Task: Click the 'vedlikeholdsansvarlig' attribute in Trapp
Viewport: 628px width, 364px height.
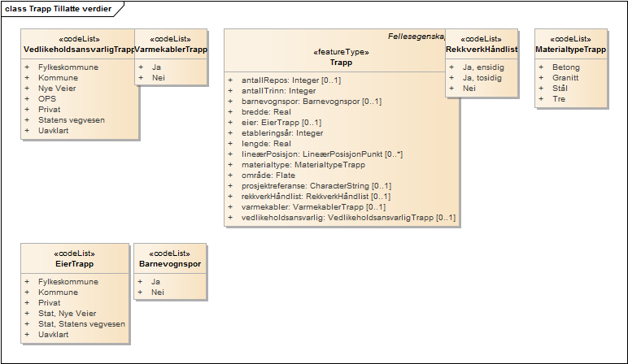Action: click(x=348, y=218)
